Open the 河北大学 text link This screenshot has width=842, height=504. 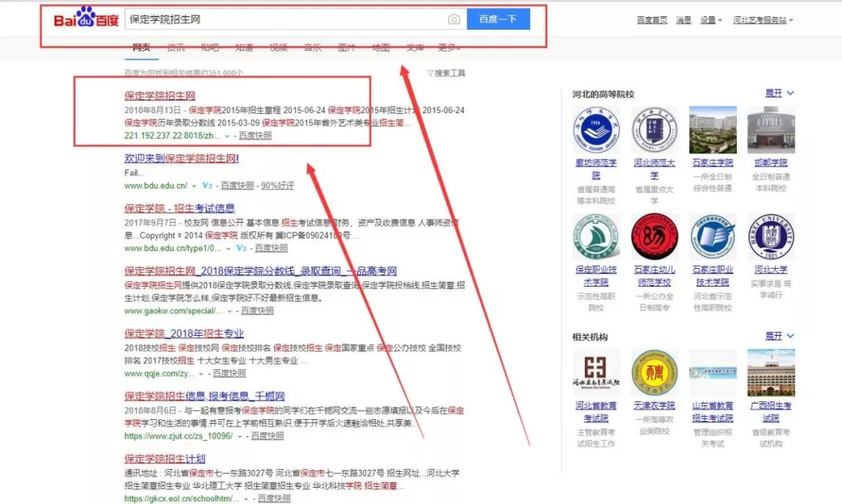click(771, 270)
